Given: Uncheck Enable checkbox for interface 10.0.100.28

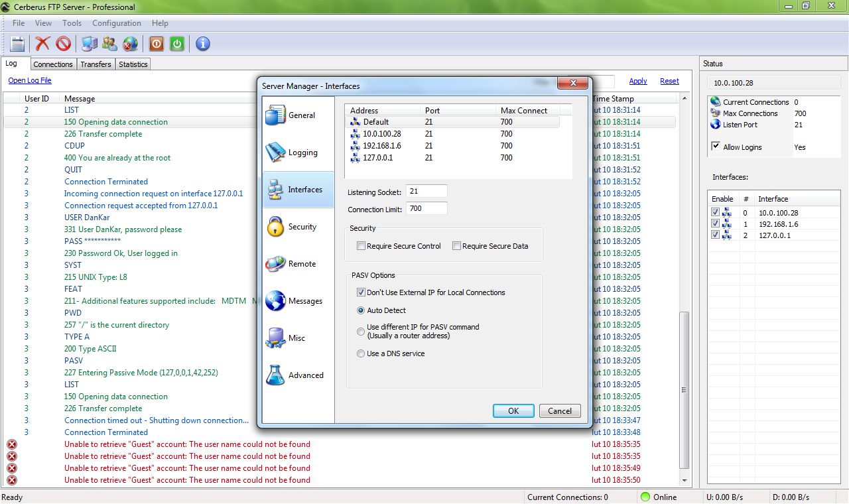Looking at the screenshot, I should tap(715, 212).
